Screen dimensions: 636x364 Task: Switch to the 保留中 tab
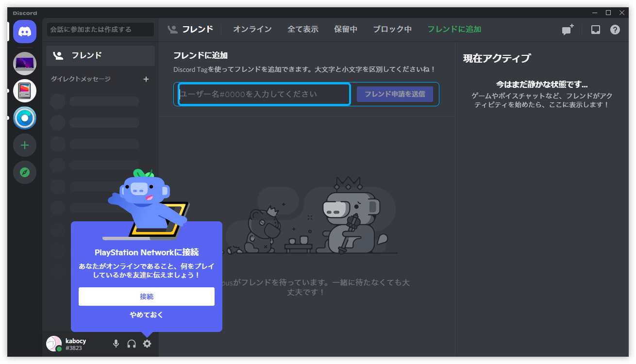tap(345, 29)
